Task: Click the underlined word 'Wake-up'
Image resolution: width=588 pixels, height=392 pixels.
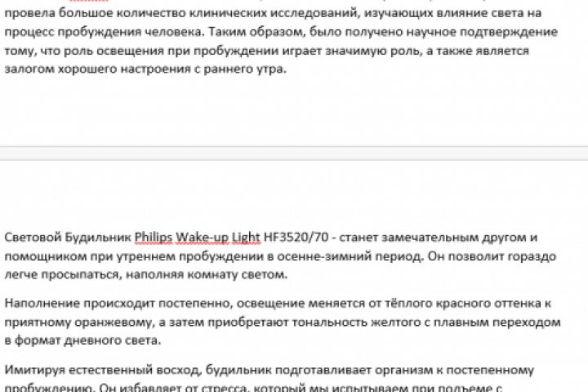Action: 202,238
